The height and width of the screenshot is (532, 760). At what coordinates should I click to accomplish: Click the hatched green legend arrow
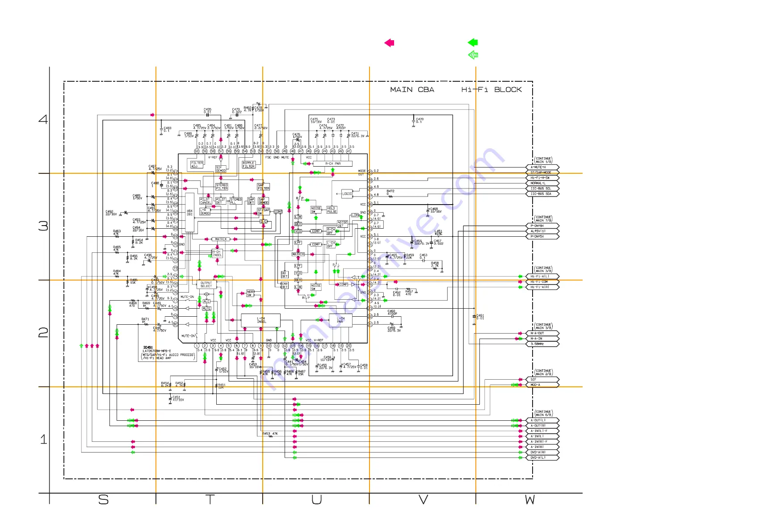coord(473,55)
